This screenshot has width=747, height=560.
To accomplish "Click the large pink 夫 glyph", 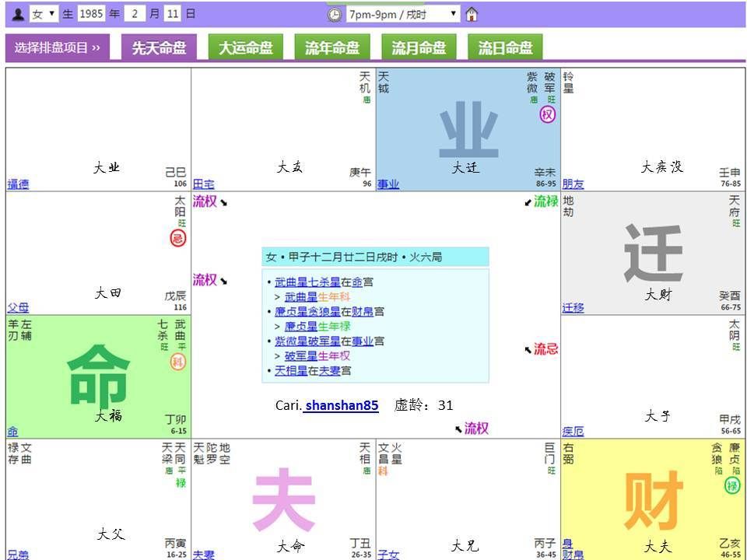I will coord(283,500).
